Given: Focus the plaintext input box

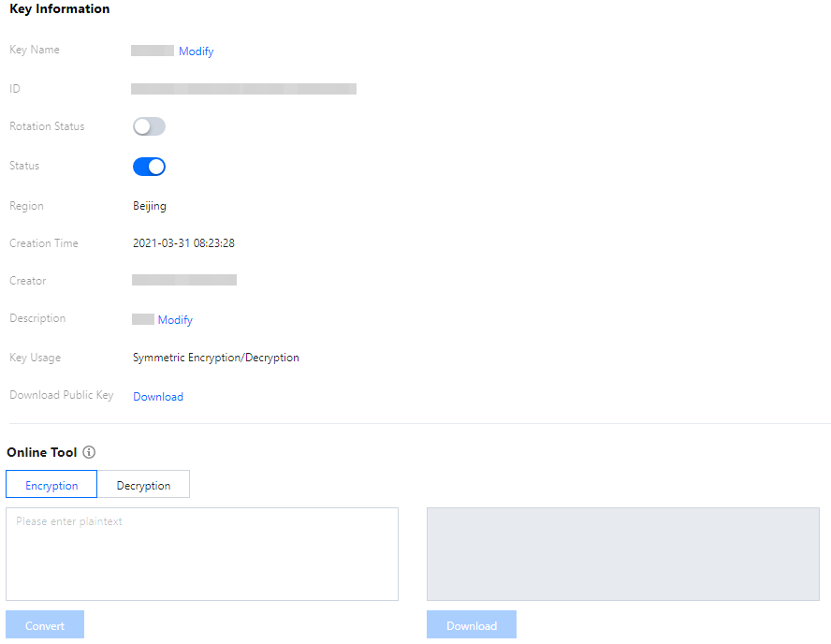Looking at the screenshot, I should pos(202,554).
